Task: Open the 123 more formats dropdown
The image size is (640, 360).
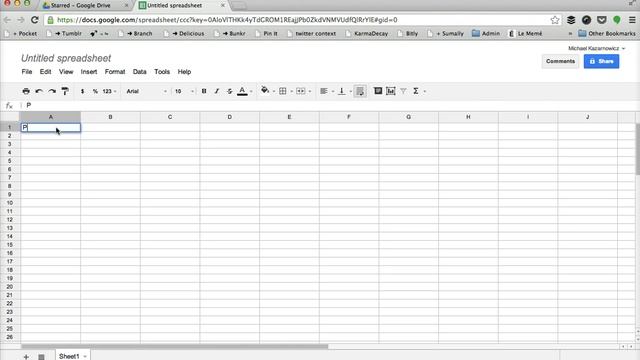Action: point(109,91)
